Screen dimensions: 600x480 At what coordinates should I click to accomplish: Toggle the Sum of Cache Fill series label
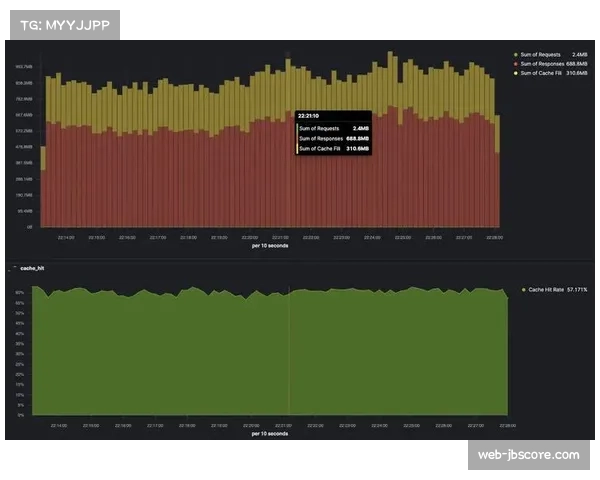point(541,74)
